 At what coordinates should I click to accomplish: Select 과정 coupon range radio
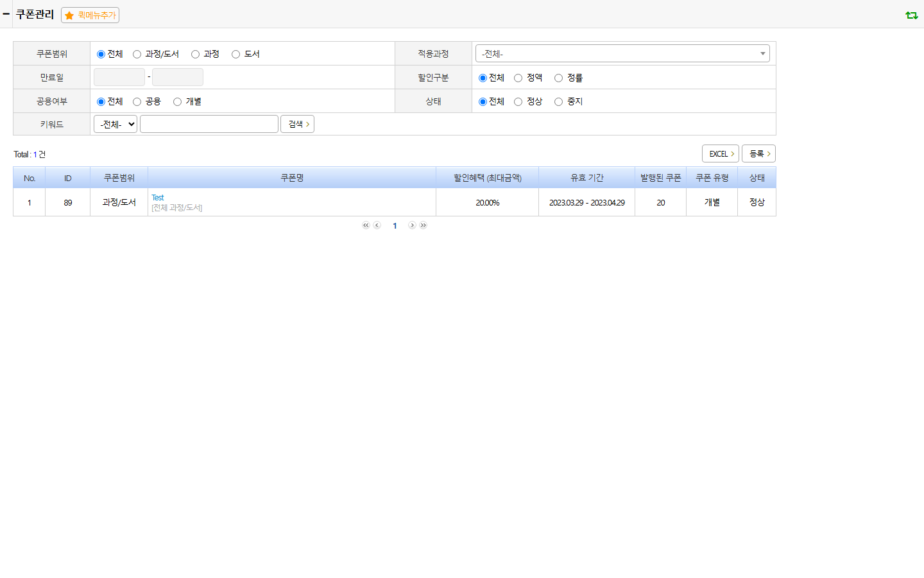tap(195, 54)
